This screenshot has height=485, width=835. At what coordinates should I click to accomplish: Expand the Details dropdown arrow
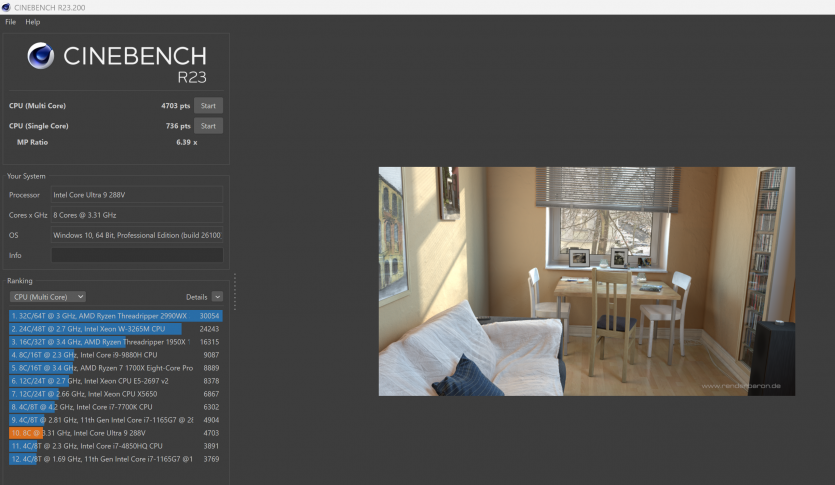[x=217, y=297]
